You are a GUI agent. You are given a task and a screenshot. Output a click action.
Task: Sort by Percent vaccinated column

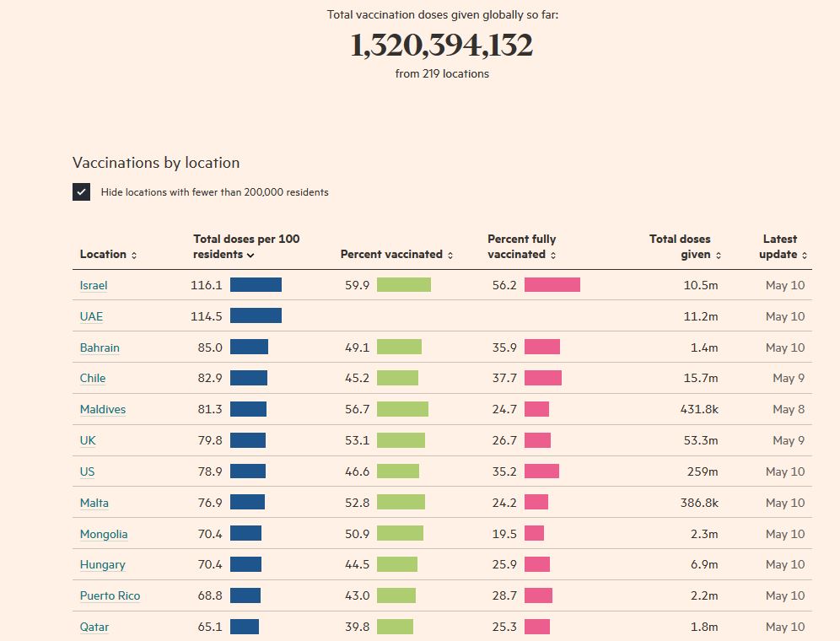tap(450, 255)
